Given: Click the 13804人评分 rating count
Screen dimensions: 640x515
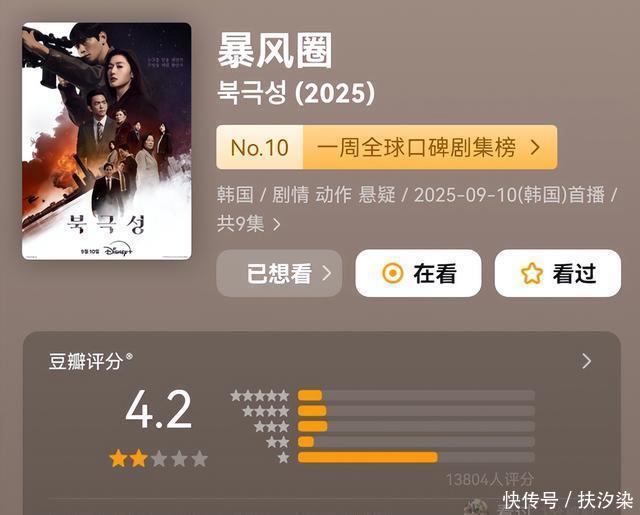Looking at the screenshot, I should click(x=489, y=479).
